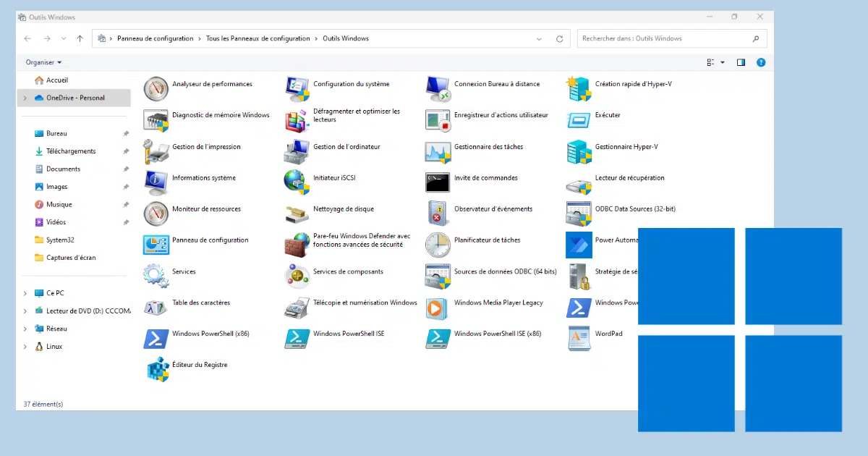The image size is (868, 456).
Task: Select Accueil in navigation pane
Action: (x=57, y=80)
